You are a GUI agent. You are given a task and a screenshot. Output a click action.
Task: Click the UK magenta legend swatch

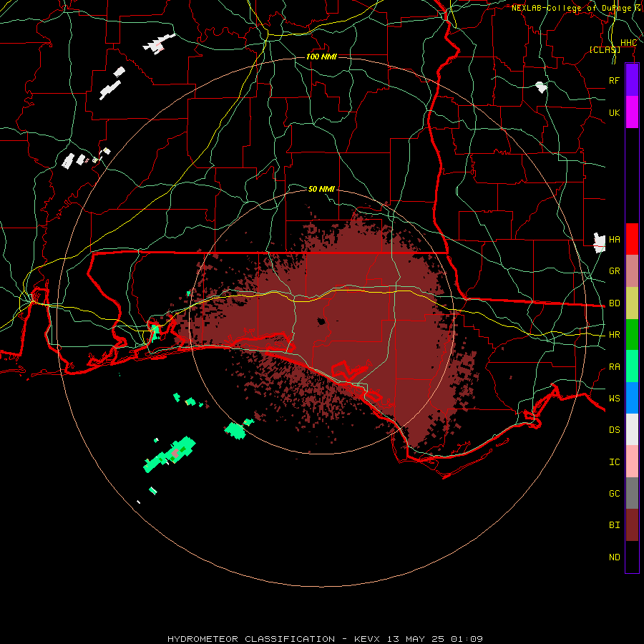[632, 112]
